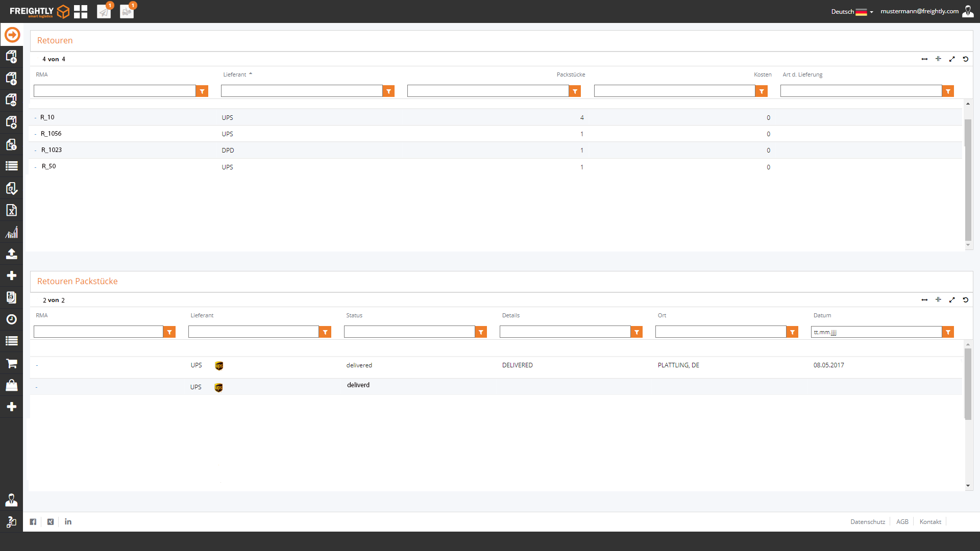Click the column separator icon in Retouren toolbar
980x551 pixels.
coord(938,59)
